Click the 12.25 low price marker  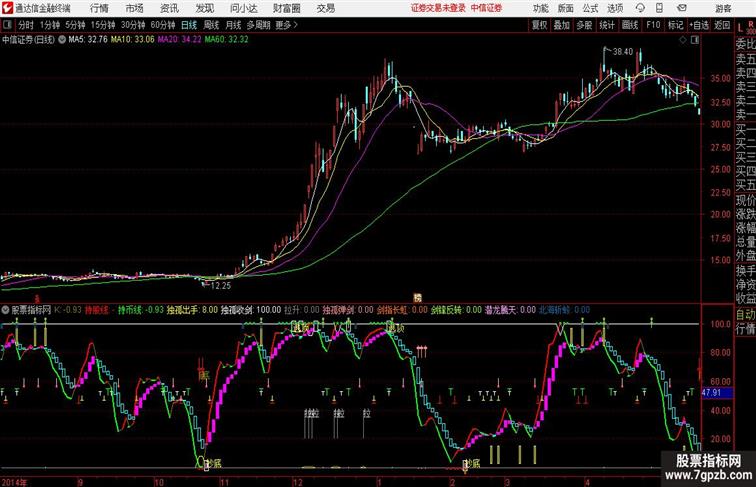click(x=221, y=285)
